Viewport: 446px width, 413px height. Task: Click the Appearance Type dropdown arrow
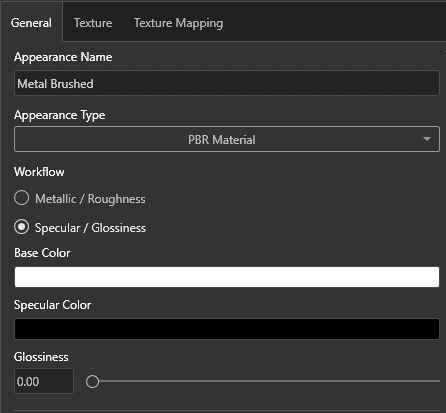click(427, 139)
